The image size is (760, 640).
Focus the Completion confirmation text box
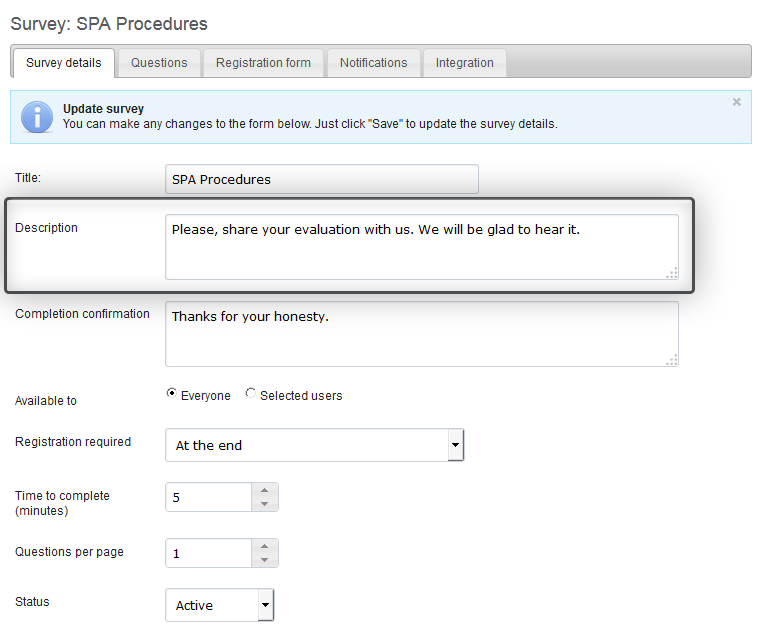[x=422, y=334]
